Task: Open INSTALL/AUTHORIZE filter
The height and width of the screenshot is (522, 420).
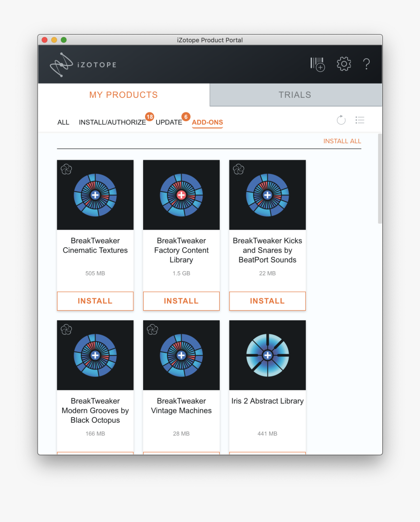Action: pos(112,122)
